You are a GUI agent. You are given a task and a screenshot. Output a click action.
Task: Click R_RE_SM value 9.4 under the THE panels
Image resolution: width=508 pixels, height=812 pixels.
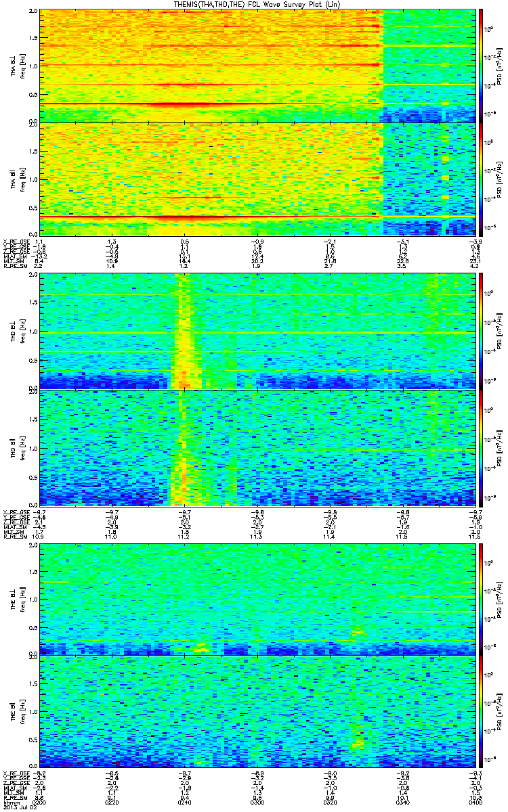click(184, 797)
